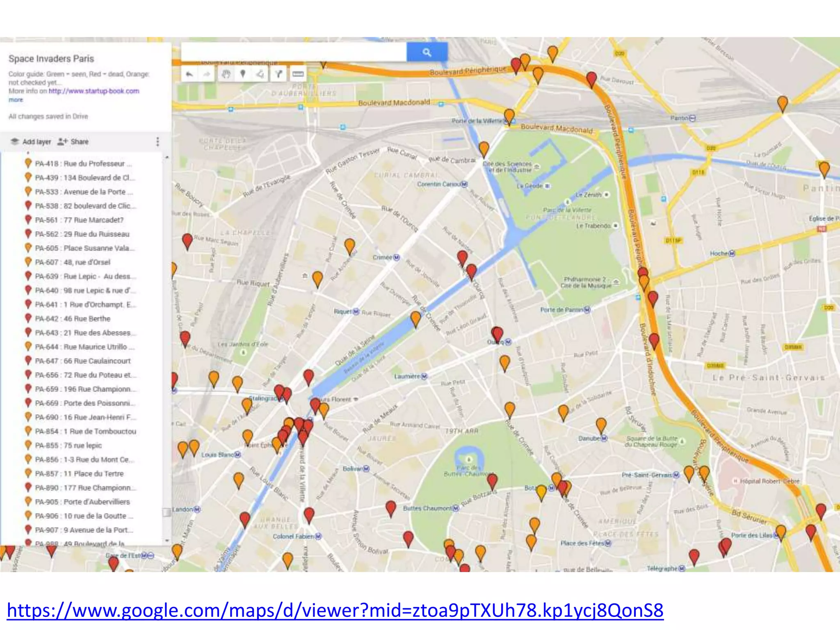
Task: Click the red marker at Ourcq metro
Action: pos(497,335)
